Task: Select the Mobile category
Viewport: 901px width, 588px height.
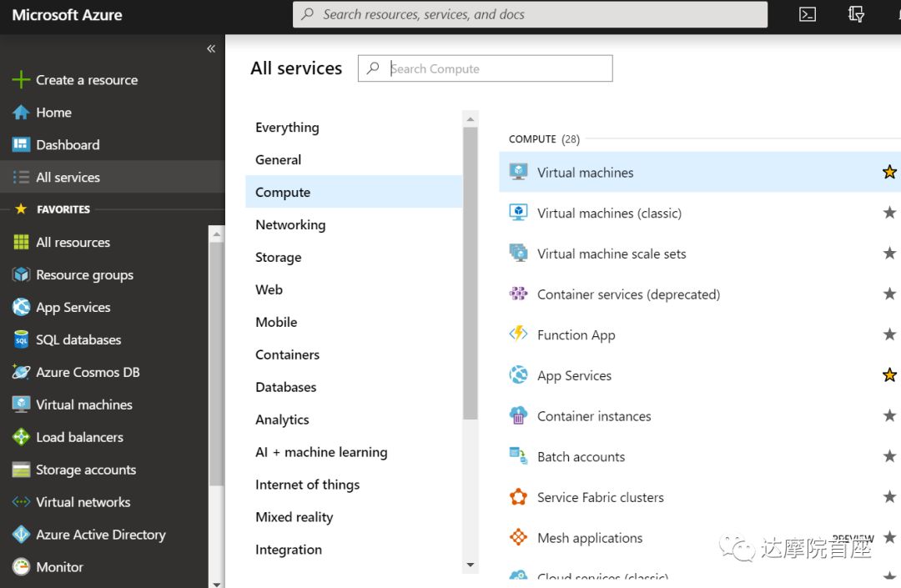Action: tap(354, 322)
